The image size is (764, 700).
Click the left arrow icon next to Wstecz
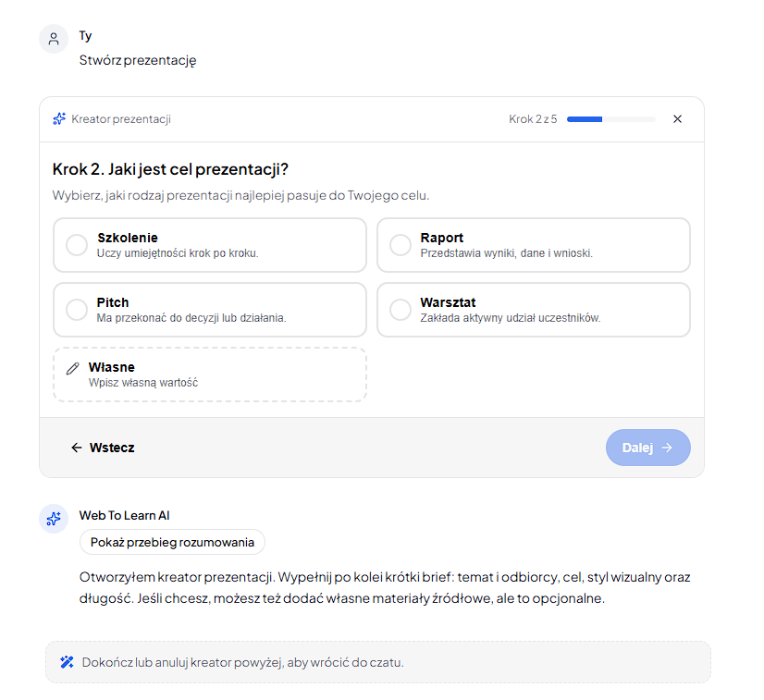tap(77, 448)
